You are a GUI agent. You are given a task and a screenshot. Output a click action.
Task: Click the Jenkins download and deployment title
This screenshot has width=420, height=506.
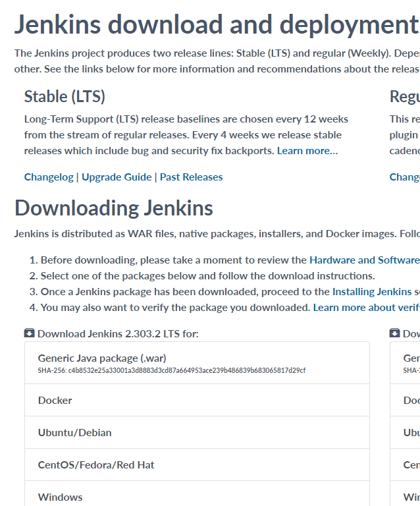tap(217, 25)
